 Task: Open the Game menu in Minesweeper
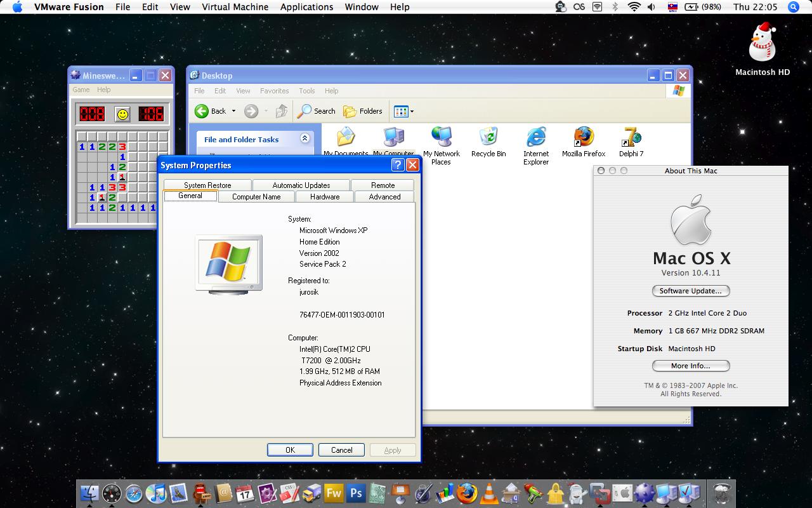81,90
